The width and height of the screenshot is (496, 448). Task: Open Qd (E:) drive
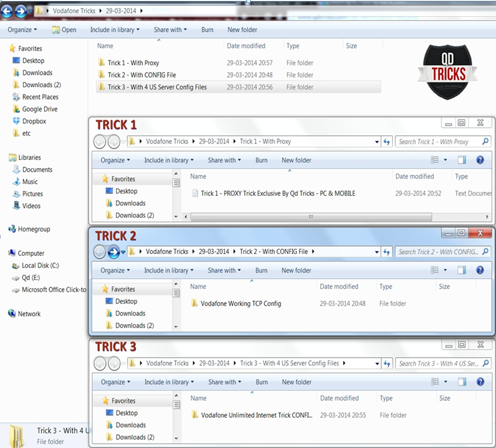(26, 278)
